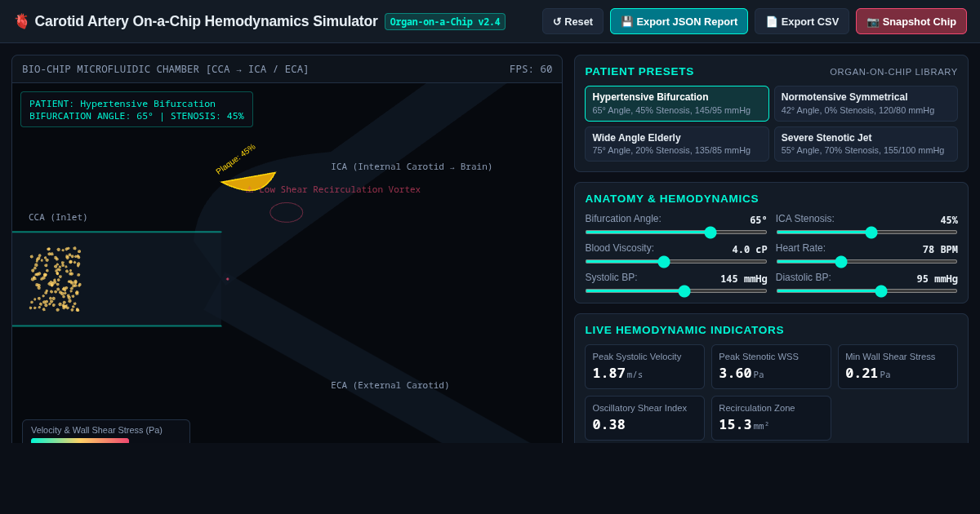
Task: Click the velocity and shear stress color gradient
Action: pos(80,441)
